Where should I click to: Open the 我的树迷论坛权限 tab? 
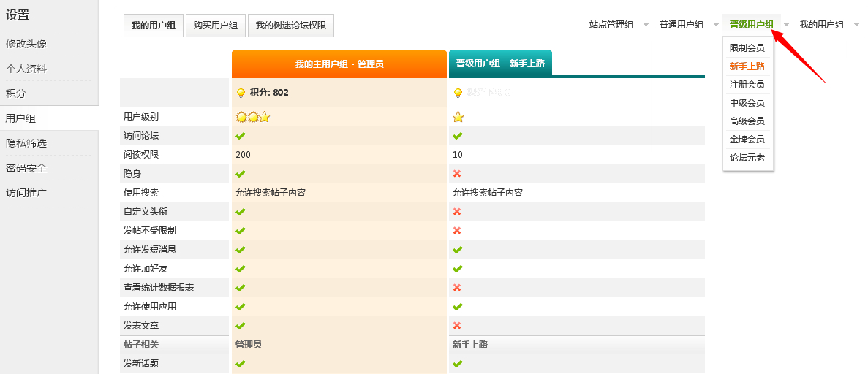tap(291, 26)
